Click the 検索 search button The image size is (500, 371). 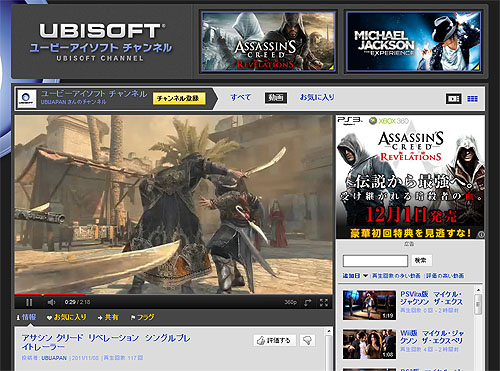[x=421, y=260]
